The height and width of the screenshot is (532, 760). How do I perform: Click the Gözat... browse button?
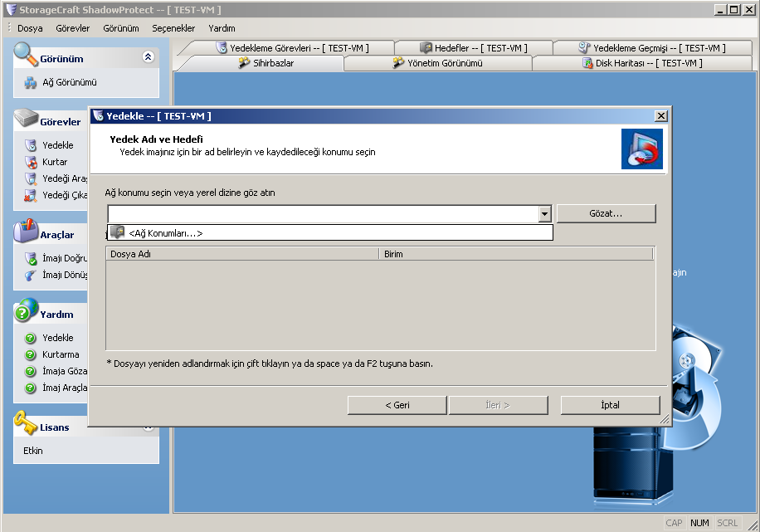click(x=606, y=214)
